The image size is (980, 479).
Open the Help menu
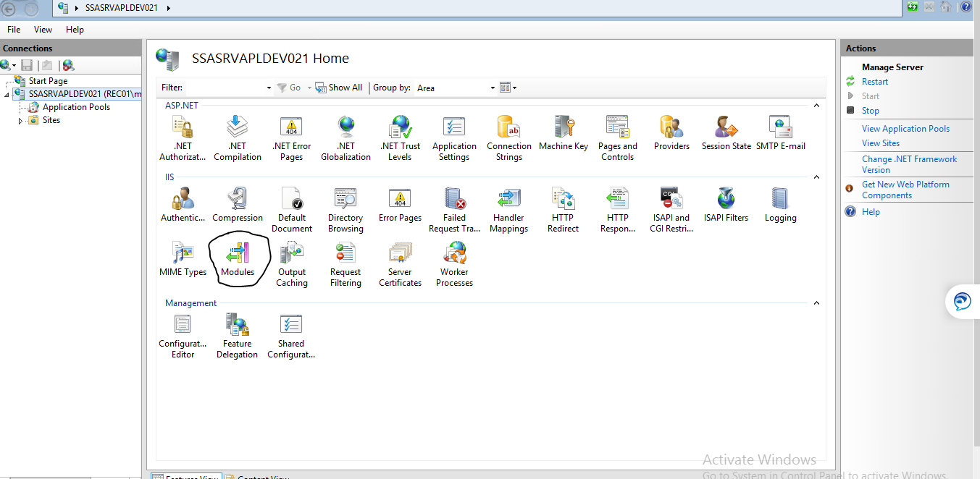75,30
